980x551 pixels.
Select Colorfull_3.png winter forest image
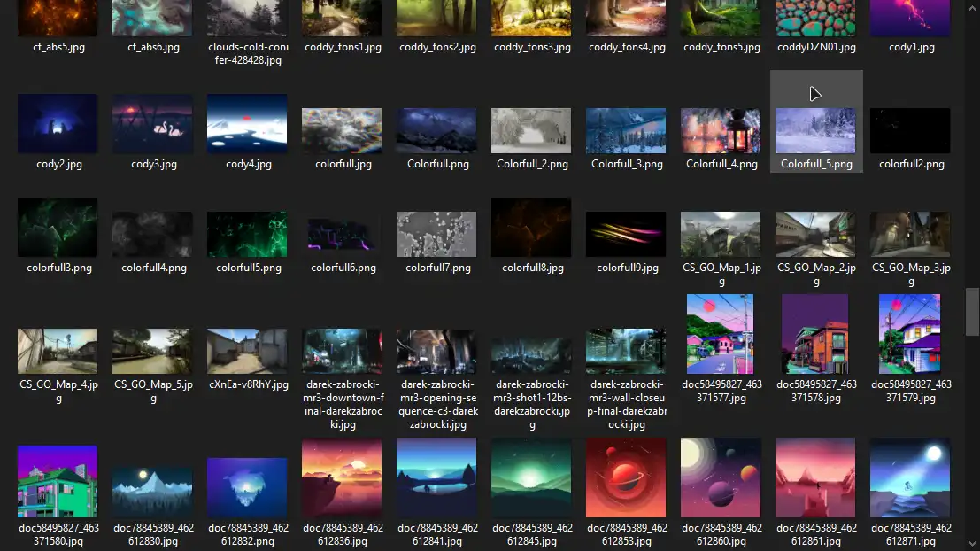626,130
